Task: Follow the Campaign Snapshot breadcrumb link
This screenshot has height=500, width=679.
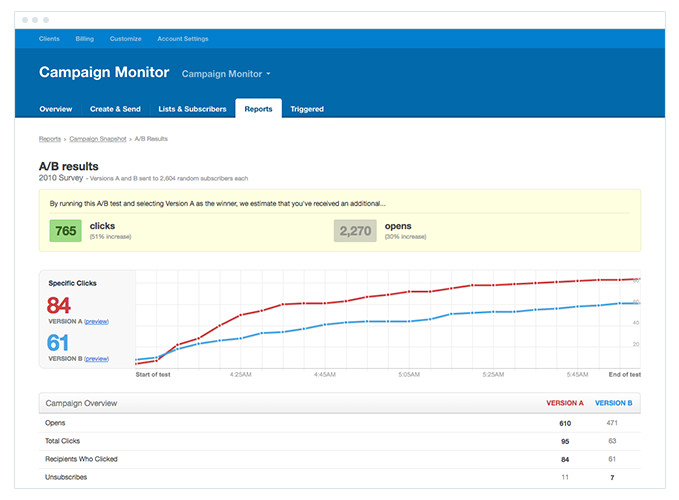Action: 98,139
